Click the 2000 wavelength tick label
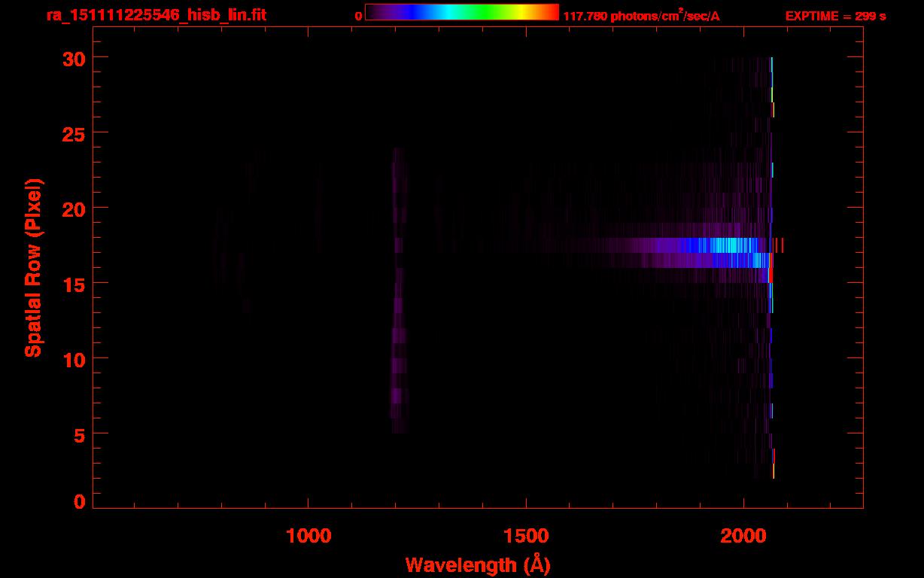 click(743, 535)
